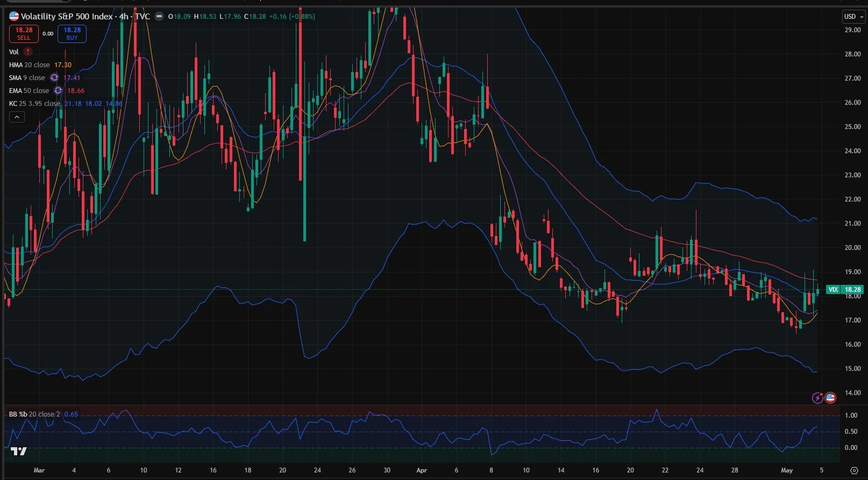Click the O18.09 open value in header
The width and height of the screenshot is (868, 480).
tap(180, 17)
